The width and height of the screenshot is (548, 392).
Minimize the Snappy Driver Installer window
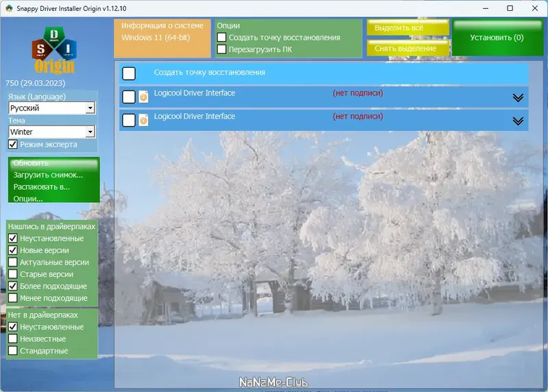point(486,8)
